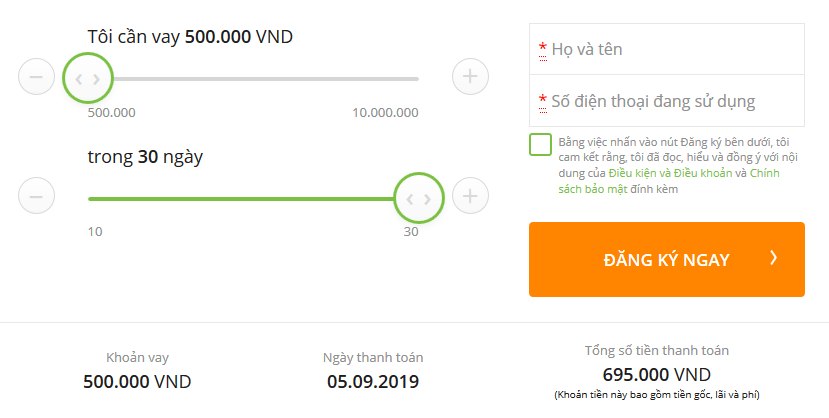Image resolution: width=829 pixels, height=418 pixels.
Task: Decrease loan days with minus button
Action: [x=36, y=196]
